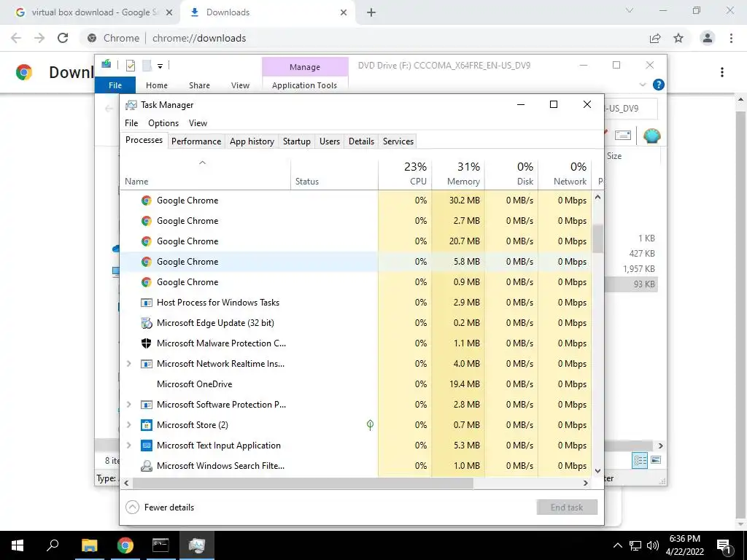Open the Windows Start menu
Image resolution: width=747 pixels, height=560 pixels.
tap(18, 545)
